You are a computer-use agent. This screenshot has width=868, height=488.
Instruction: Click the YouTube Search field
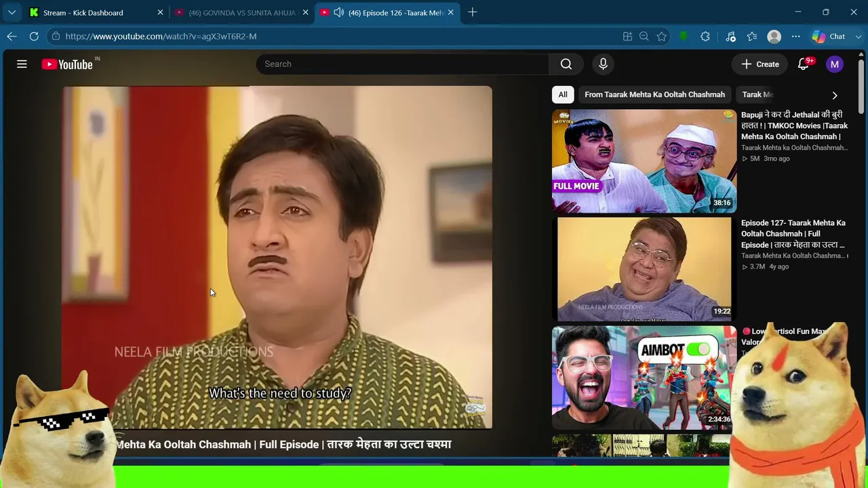pos(402,64)
